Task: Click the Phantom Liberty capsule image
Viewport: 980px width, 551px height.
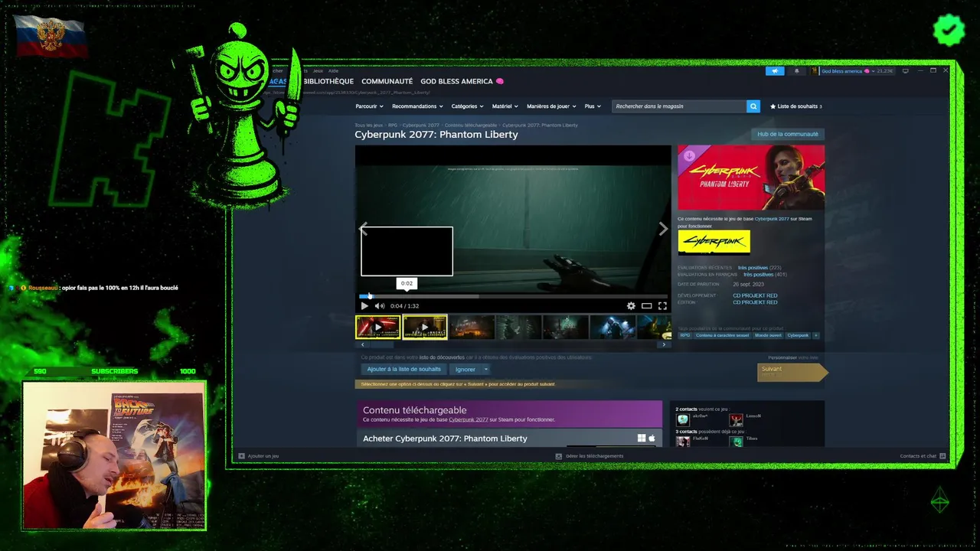Action: [751, 178]
